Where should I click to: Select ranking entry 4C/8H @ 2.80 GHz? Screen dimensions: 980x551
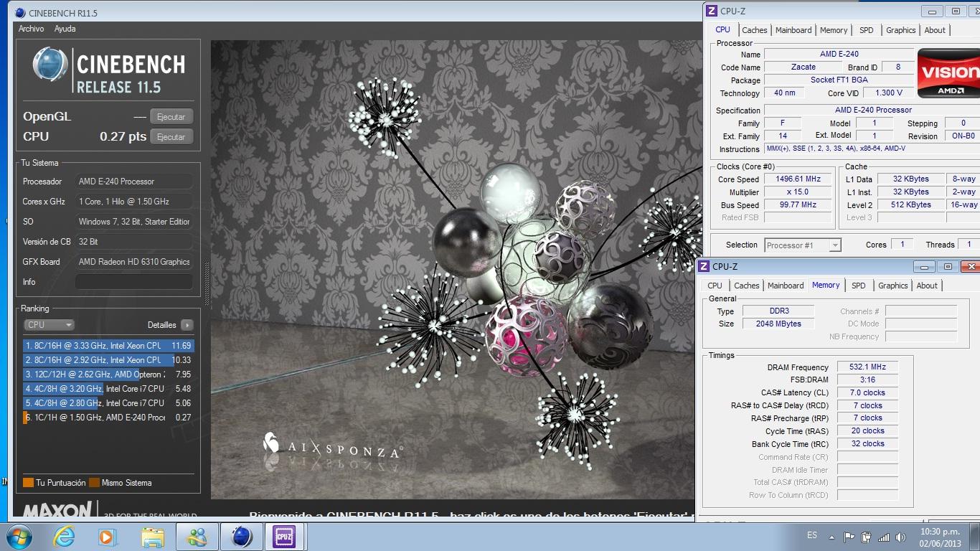click(108, 403)
